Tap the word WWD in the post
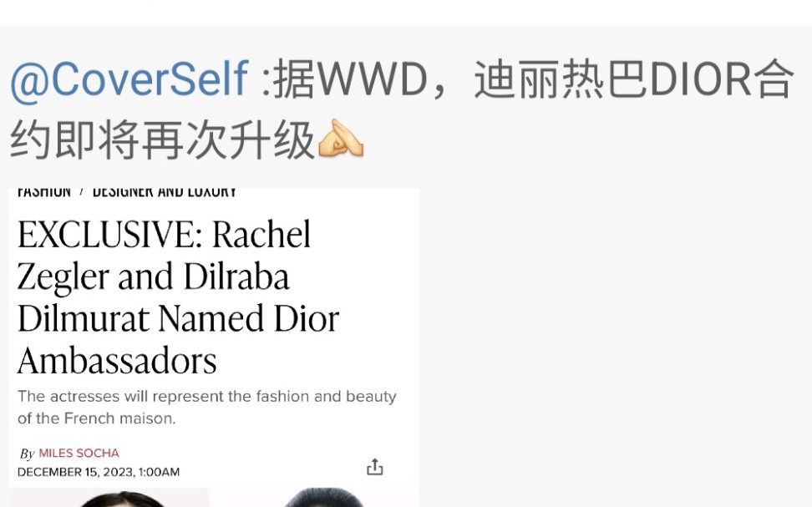The image size is (812, 507). (371, 79)
